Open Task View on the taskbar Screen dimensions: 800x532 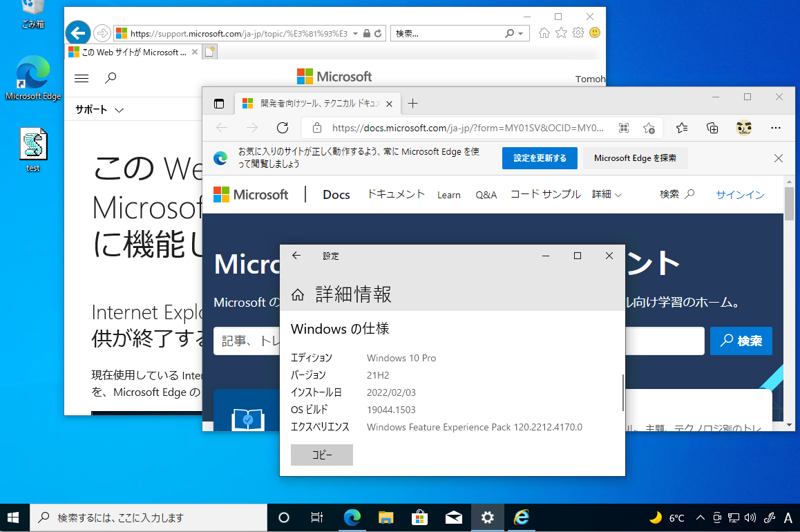pyautogui.click(x=317, y=517)
